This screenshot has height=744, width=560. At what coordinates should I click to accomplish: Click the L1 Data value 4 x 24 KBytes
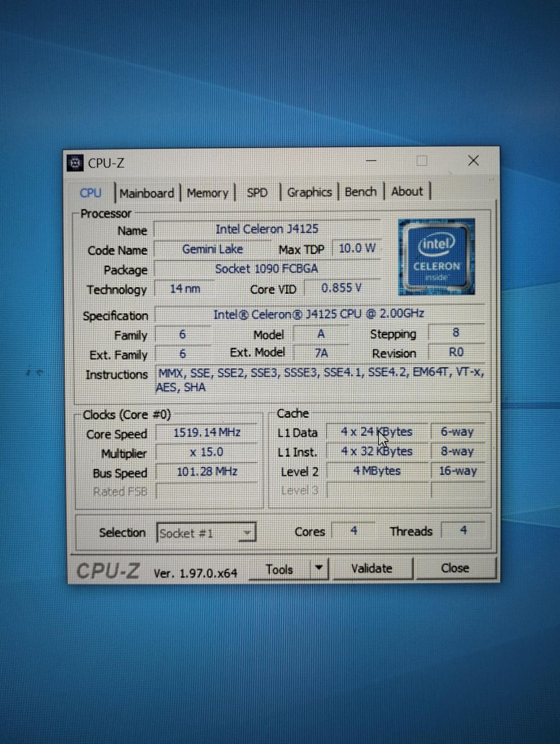click(x=377, y=432)
